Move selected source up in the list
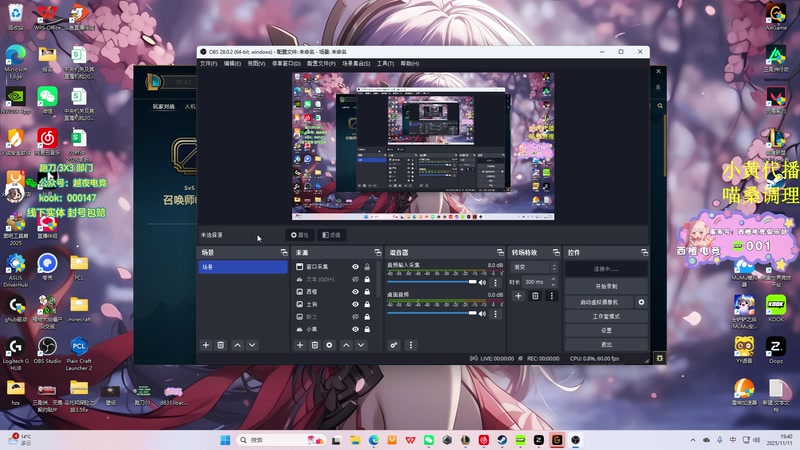 [346, 345]
